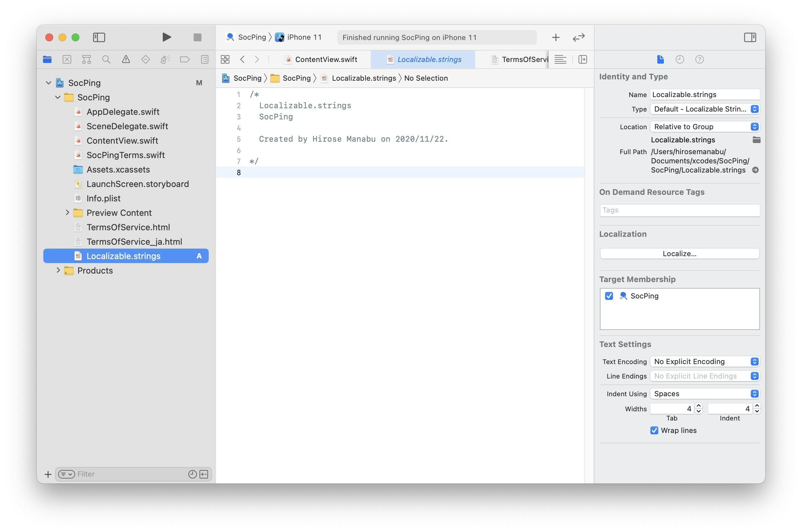Show the Quick Help inspector
The width and height of the screenshot is (802, 532).
pos(699,59)
